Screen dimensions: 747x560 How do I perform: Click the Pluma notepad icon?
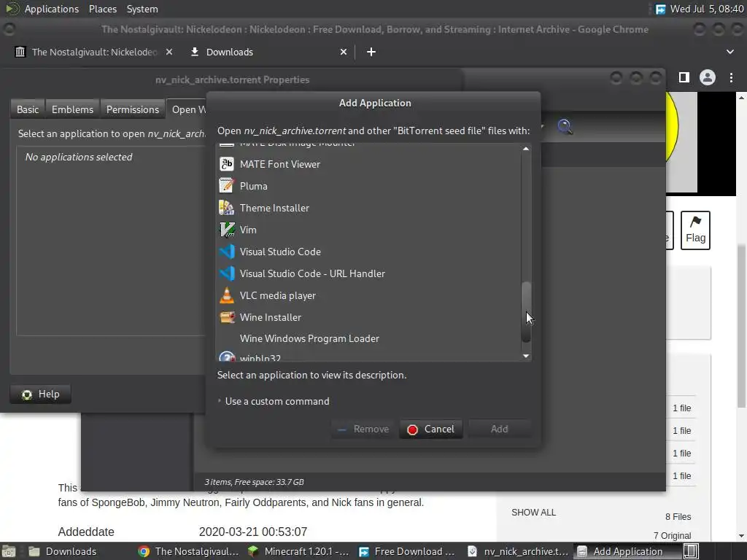pyautogui.click(x=227, y=186)
